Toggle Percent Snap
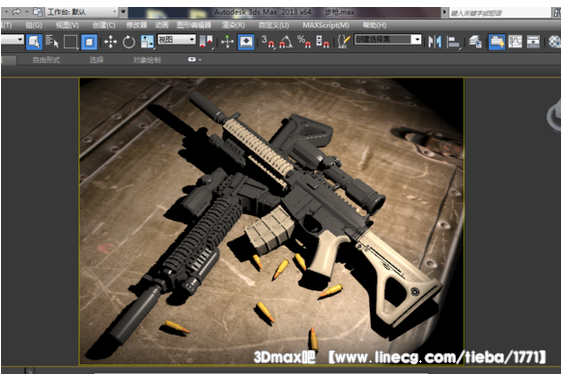575x374 pixels. click(x=304, y=42)
